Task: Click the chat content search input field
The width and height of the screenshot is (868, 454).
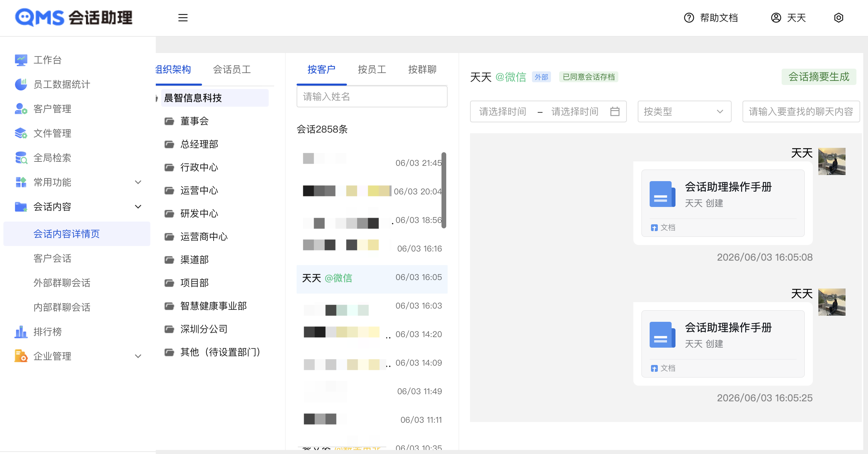Action: (801, 111)
